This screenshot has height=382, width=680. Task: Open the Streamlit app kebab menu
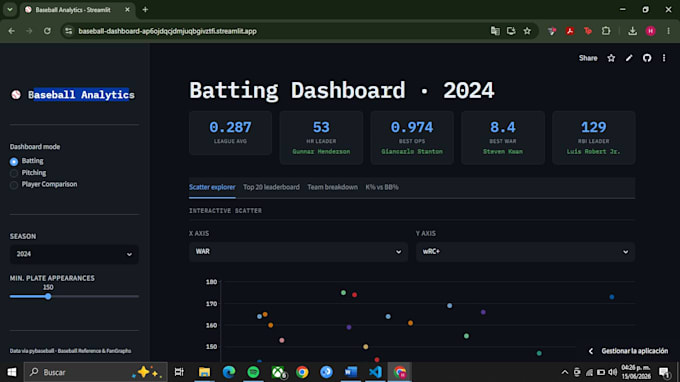click(x=664, y=58)
